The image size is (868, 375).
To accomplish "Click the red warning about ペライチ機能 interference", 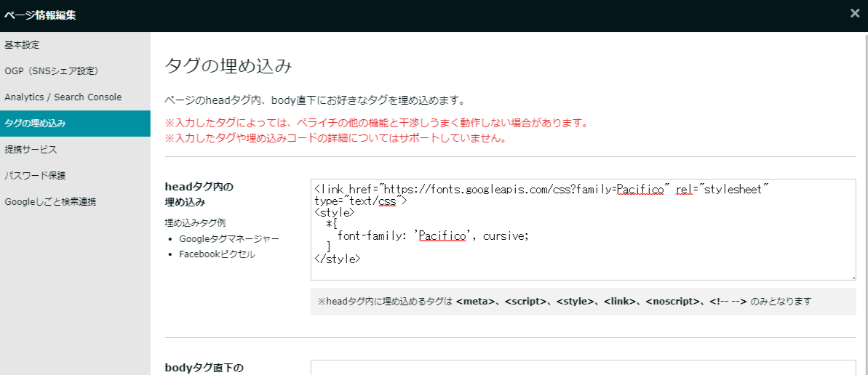I will [x=376, y=122].
